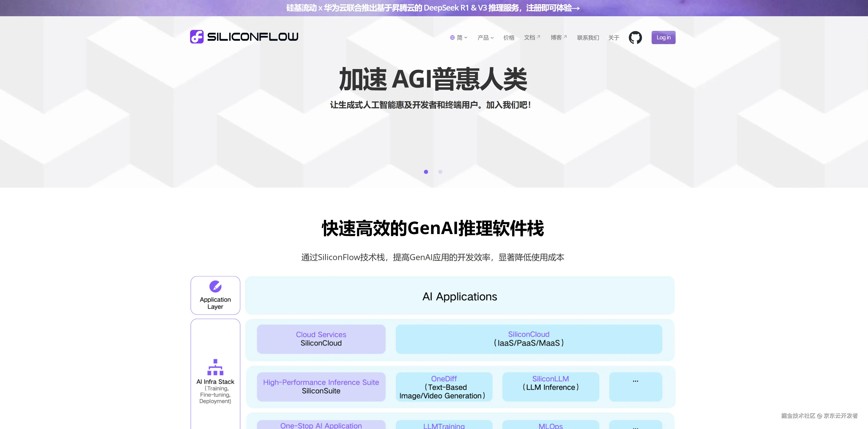
Task: Select the first carousel dot
Action: click(426, 172)
